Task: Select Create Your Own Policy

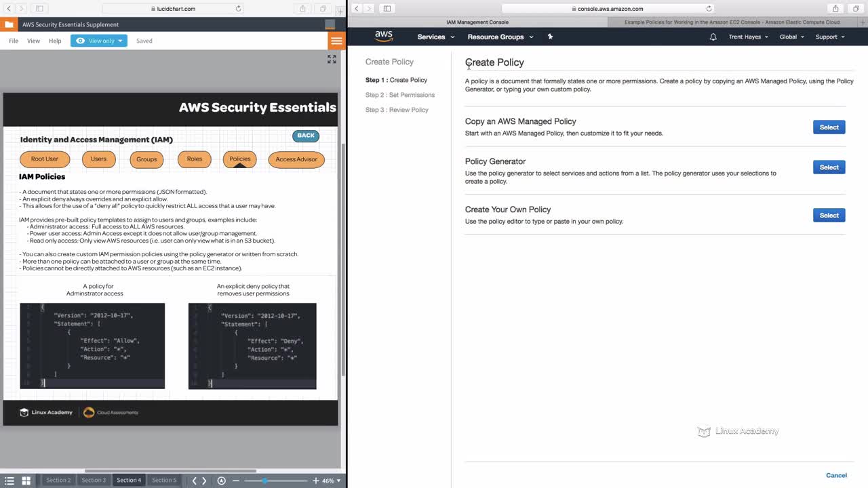Action: [x=829, y=216]
